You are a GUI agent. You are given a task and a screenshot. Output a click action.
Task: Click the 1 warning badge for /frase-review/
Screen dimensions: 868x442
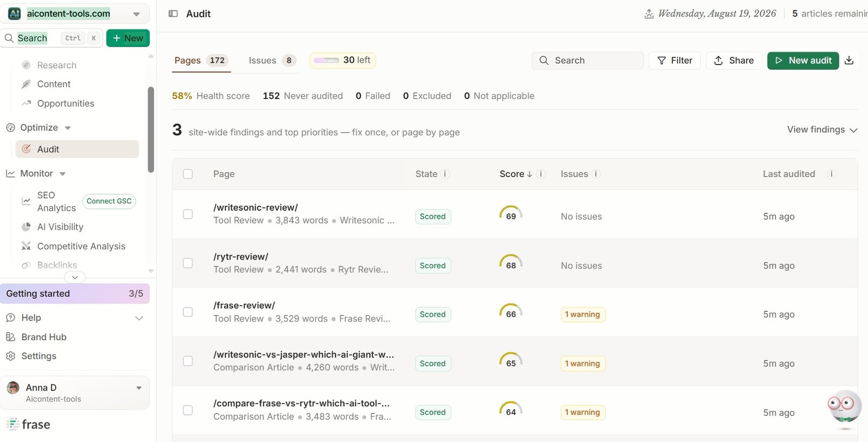click(583, 314)
